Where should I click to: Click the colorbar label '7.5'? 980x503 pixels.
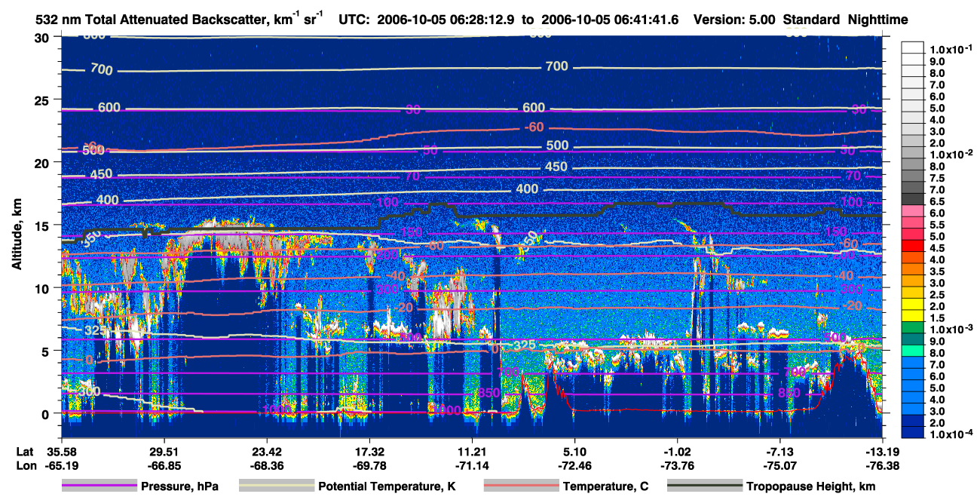(939, 177)
